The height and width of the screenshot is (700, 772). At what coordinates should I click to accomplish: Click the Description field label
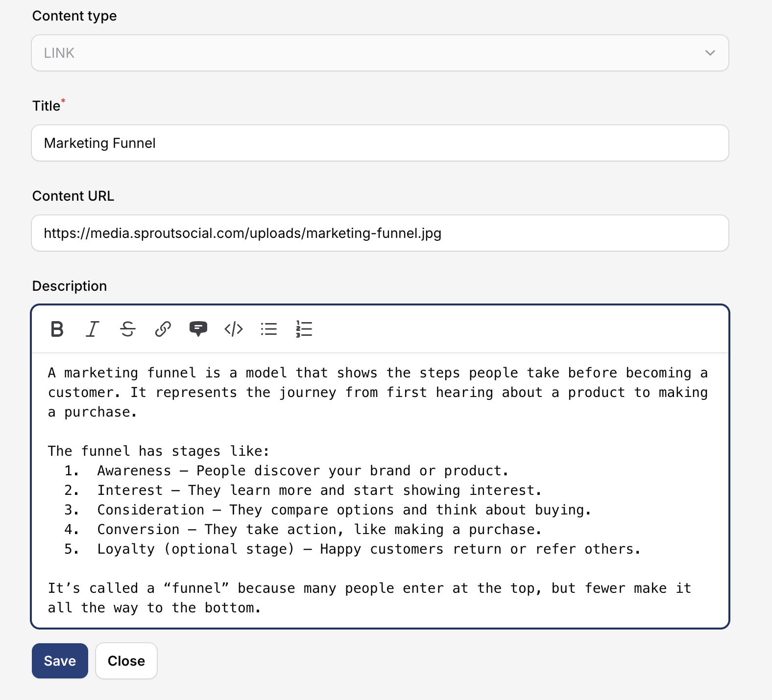tap(70, 286)
